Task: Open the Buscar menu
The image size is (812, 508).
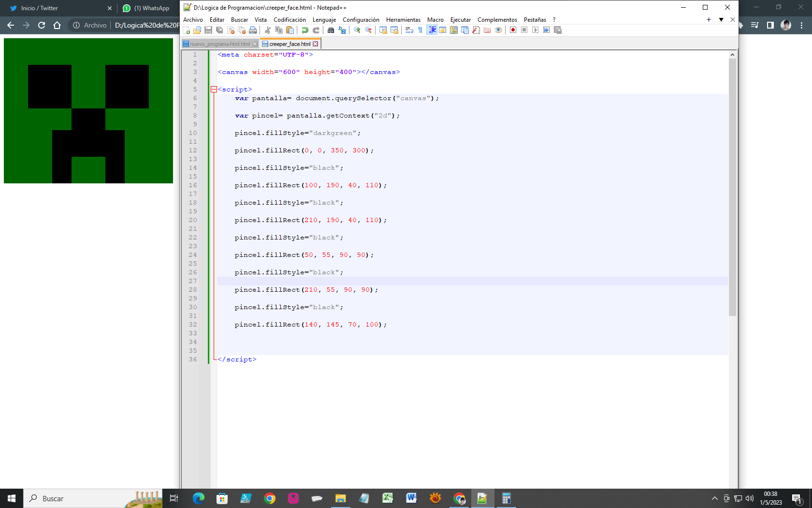Action: 239,20
